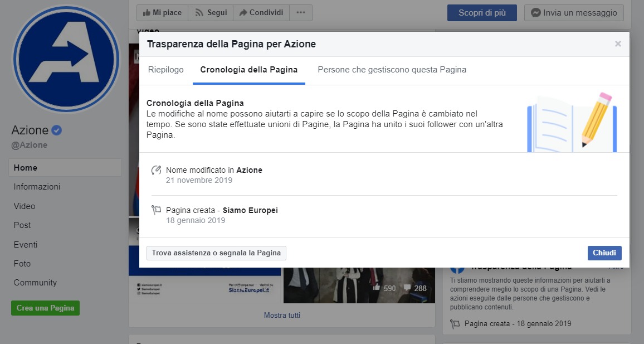Click the notebook and pencil illustration

pyautogui.click(x=572, y=122)
